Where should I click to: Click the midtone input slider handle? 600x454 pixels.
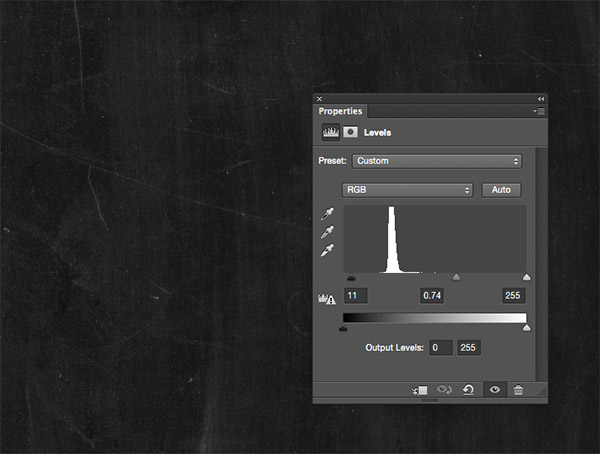456,278
